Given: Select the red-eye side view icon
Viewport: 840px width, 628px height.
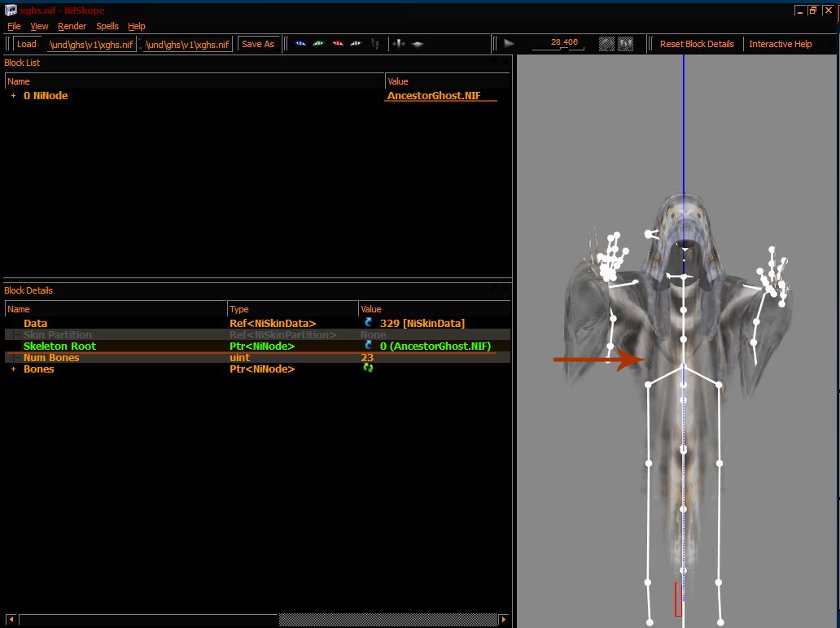Looking at the screenshot, I should tap(338, 44).
